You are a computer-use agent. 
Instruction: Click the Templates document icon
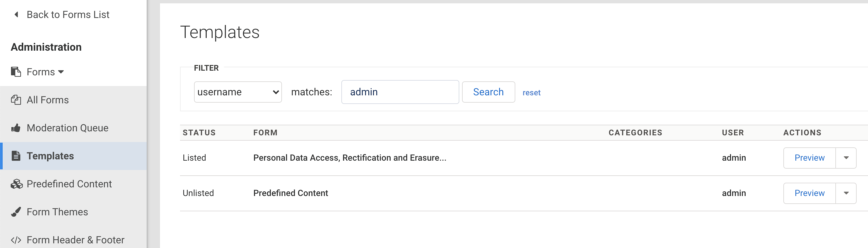point(16,156)
